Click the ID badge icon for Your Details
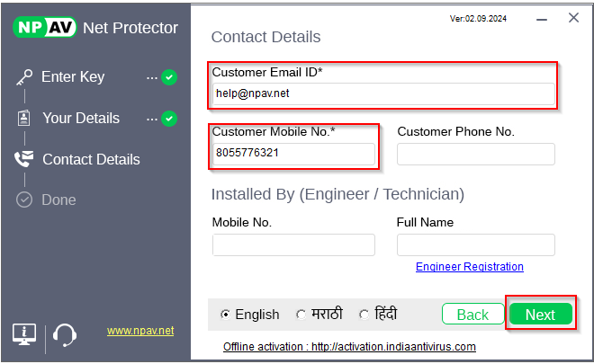 [24, 118]
